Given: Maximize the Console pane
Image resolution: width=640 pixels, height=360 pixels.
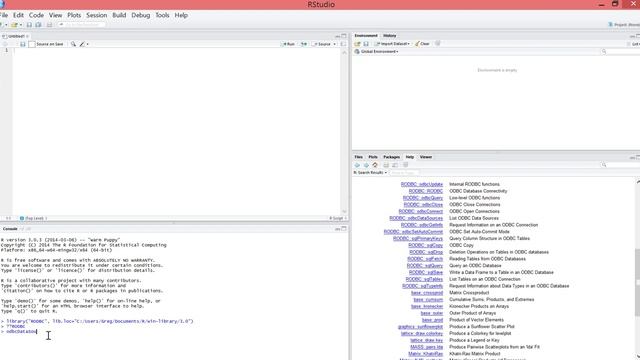Looking at the screenshot, I should point(344,229).
